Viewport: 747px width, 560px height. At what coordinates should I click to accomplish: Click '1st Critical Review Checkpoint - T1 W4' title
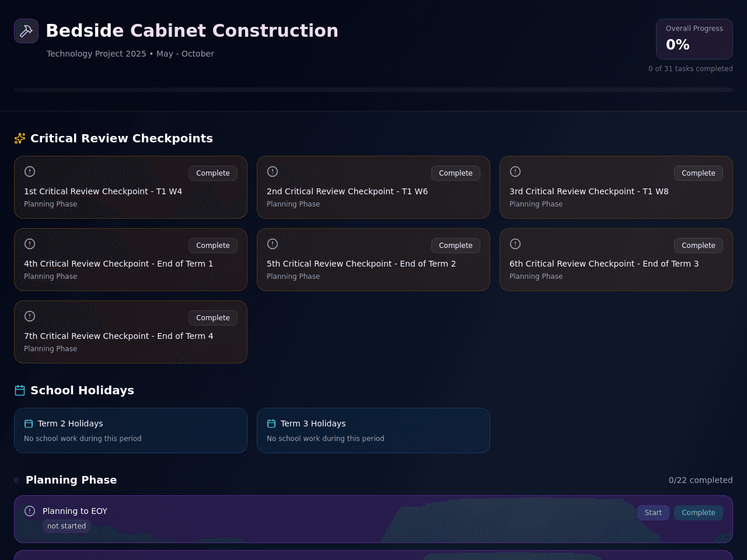(x=103, y=191)
